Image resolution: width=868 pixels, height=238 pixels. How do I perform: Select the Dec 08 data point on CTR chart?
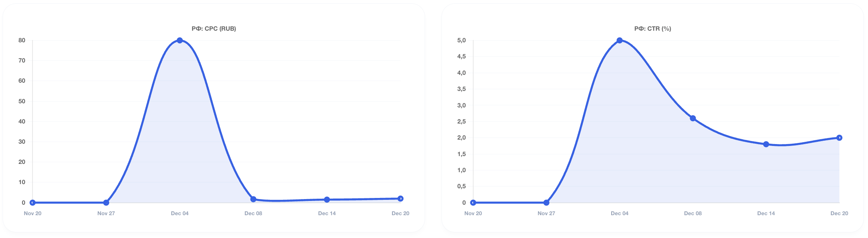pyautogui.click(x=693, y=118)
